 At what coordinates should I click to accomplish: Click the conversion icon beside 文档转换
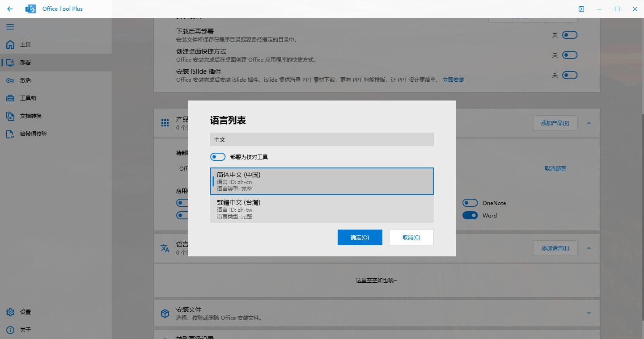coord(10,116)
